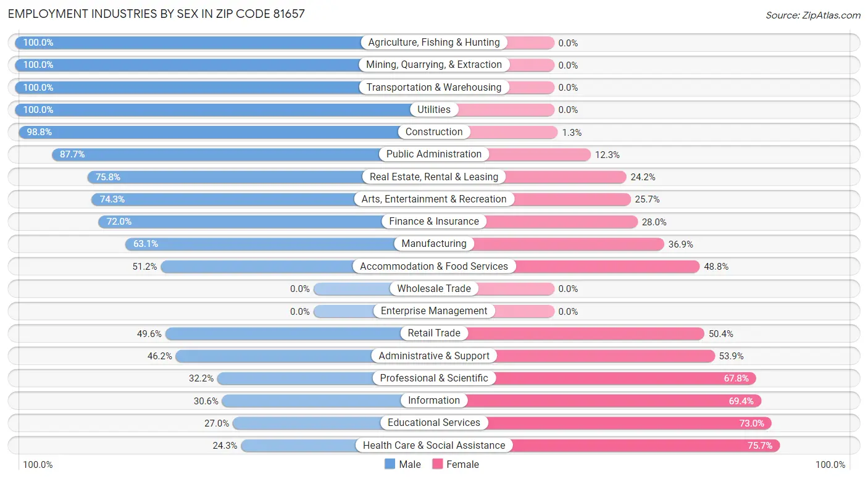Click the blue Male legend swatch
This screenshot has width=868, height=479.
390,464
